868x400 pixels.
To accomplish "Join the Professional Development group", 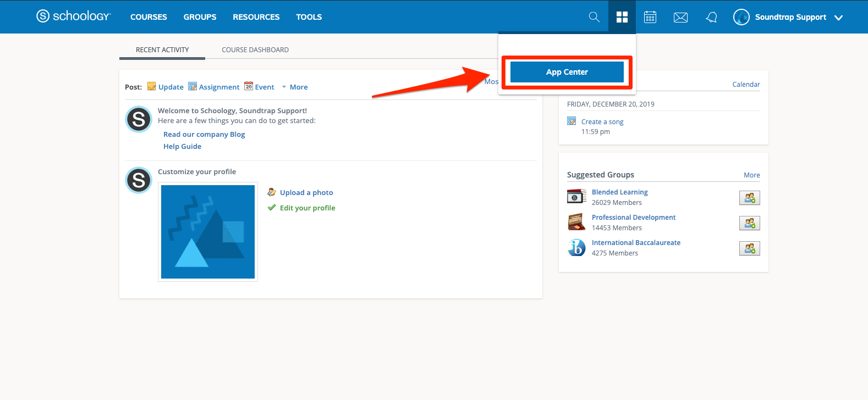I will 750,223.
